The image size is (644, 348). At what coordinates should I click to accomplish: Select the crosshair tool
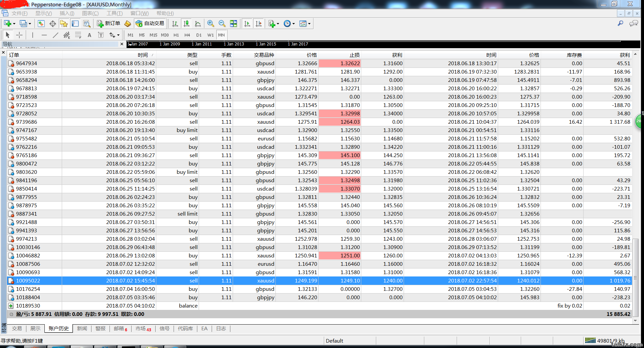[19, 35]
